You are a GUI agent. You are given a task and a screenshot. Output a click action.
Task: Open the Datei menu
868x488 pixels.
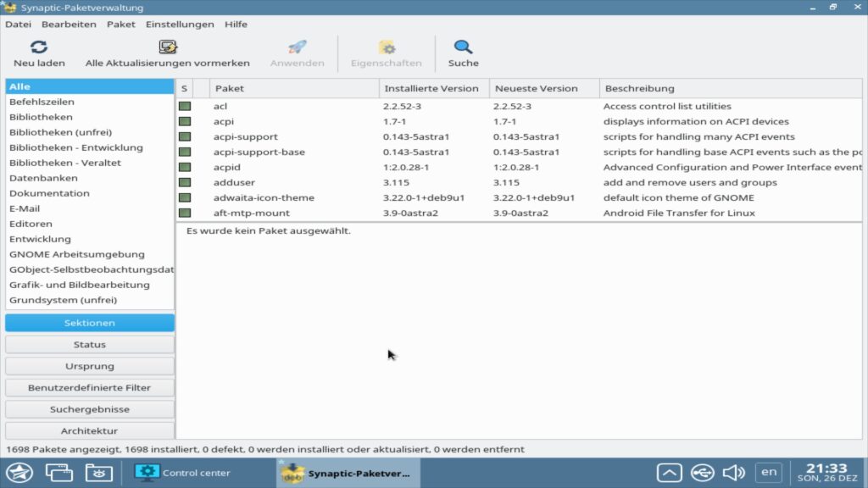[x=19, y=25]
